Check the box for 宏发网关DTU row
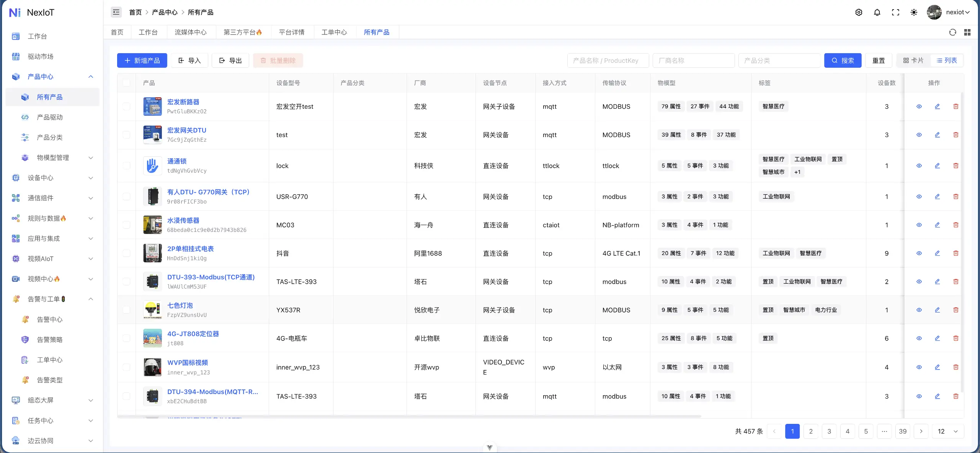 (126, 135)
